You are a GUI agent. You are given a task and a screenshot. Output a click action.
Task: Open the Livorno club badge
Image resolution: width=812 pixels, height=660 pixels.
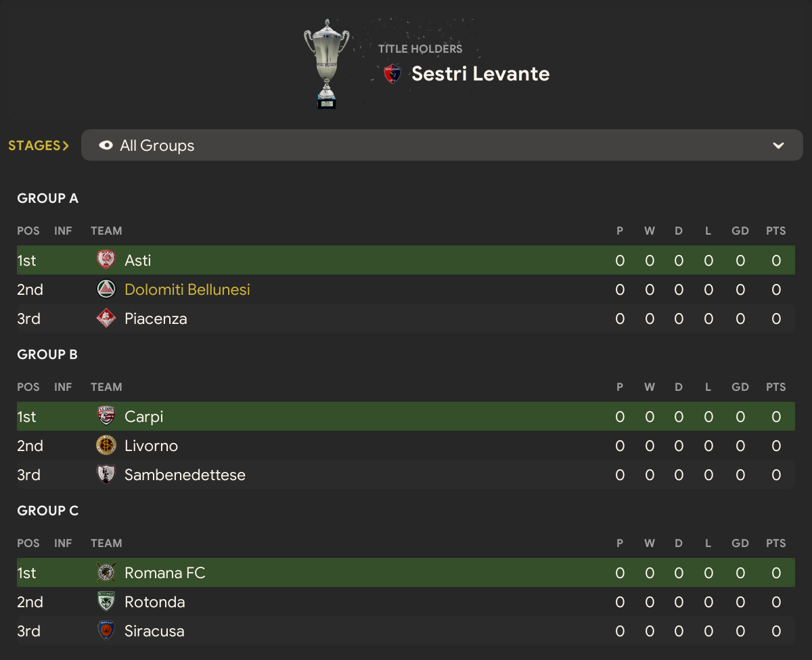106,446
